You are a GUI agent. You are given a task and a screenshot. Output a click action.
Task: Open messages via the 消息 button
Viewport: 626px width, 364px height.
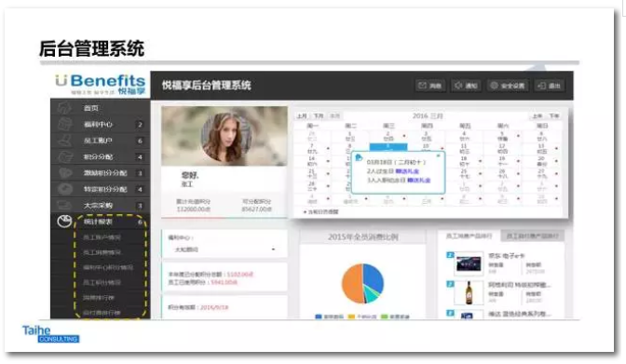pos(429,86)
